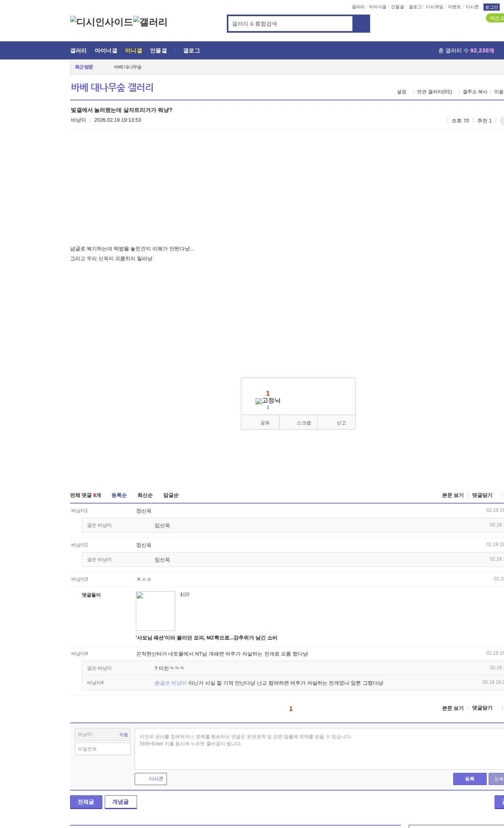The height and width of the screenshot is (828, 504).
Task: Open the 댓글돌이 ad thumbnail
Action: coord(155,611)
